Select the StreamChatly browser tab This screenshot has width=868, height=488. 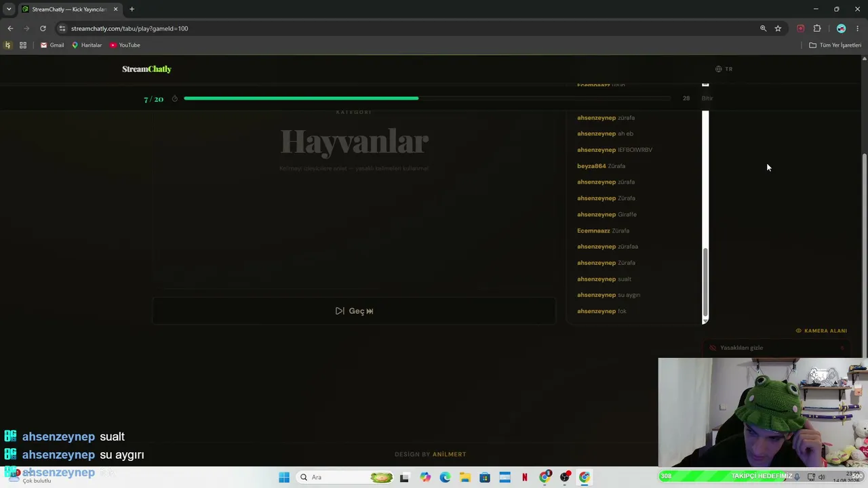pyautogui.click(x=70, y=9)
